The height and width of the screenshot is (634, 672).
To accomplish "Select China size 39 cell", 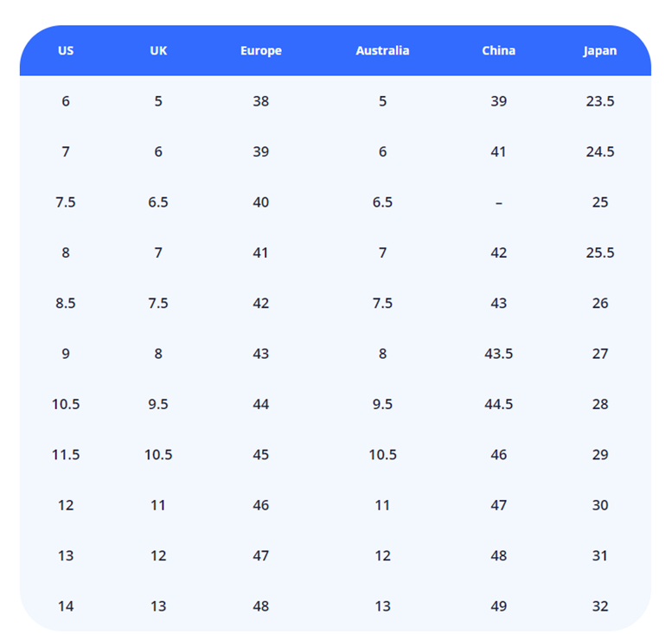I will click(x=498, y=101).
